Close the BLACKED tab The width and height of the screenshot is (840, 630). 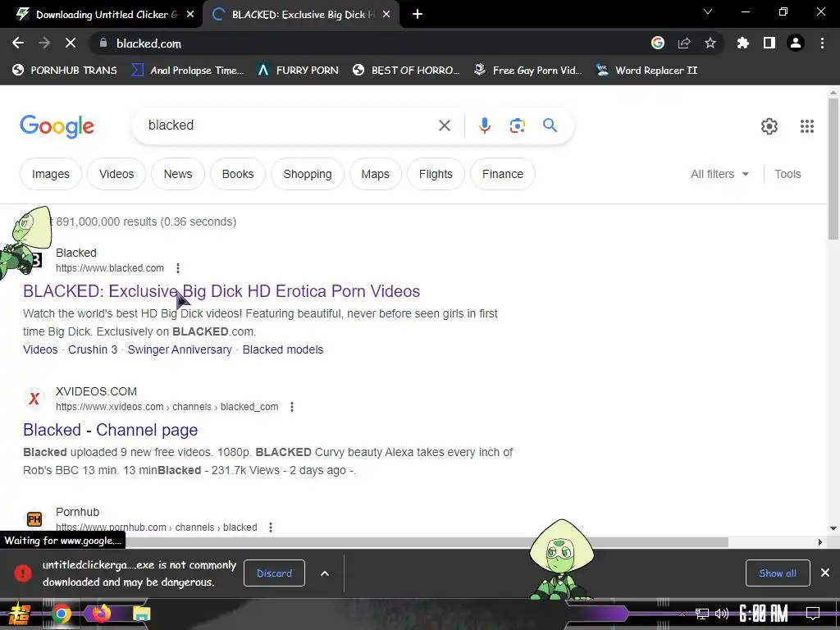(x=386, y=15)
